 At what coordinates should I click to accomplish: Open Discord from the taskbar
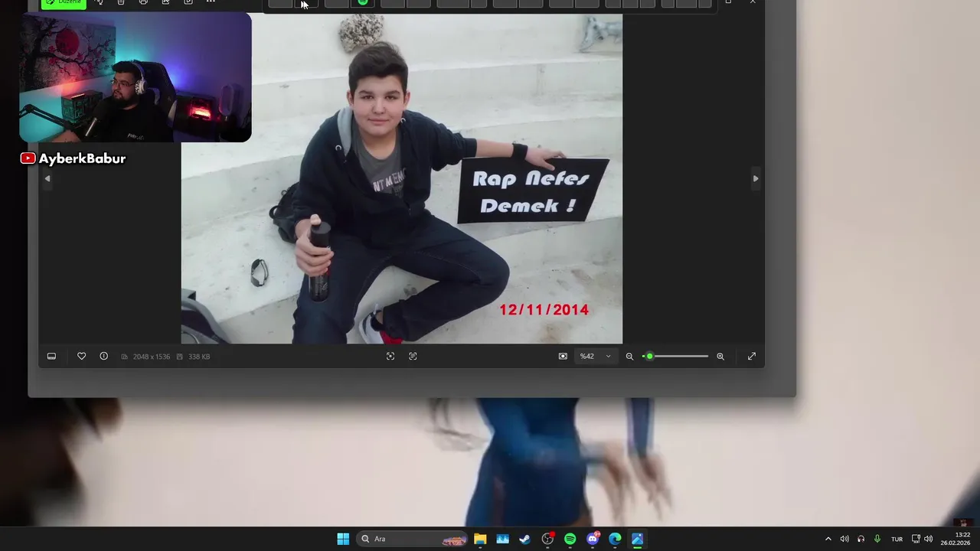coord(593,539)
